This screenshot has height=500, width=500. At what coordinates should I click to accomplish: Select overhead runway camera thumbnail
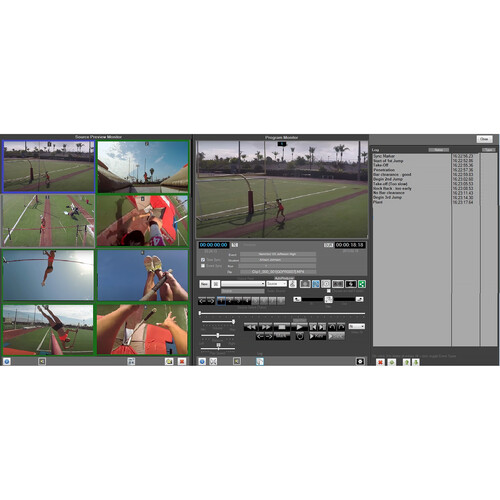(49, 221)
